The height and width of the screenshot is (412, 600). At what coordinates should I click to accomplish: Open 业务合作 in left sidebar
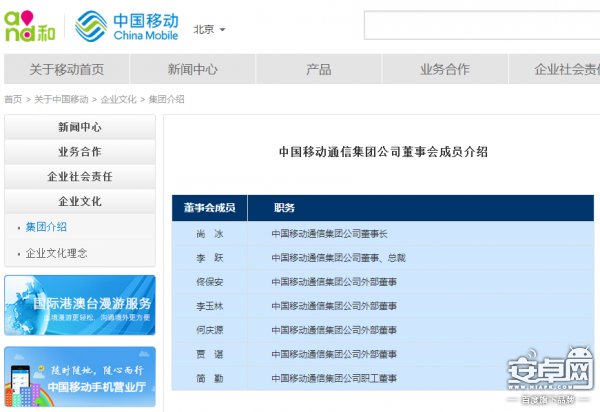point(80,152)
